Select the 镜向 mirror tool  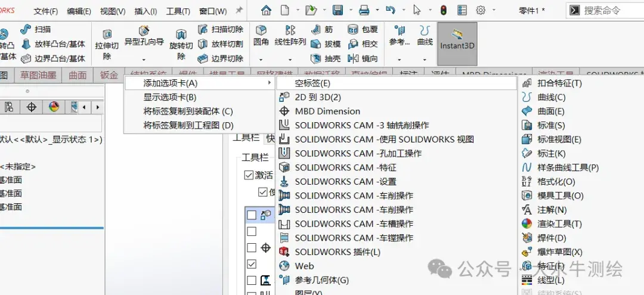pos(363,58)
